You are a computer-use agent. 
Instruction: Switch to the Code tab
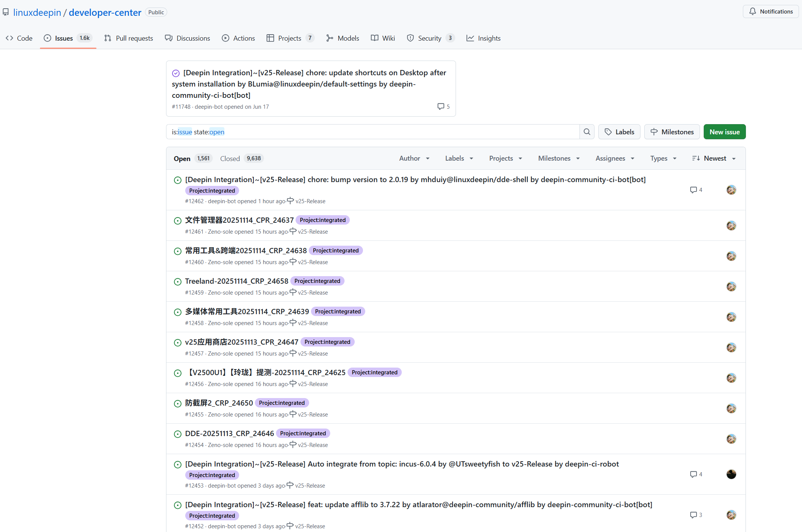(19, 38)
